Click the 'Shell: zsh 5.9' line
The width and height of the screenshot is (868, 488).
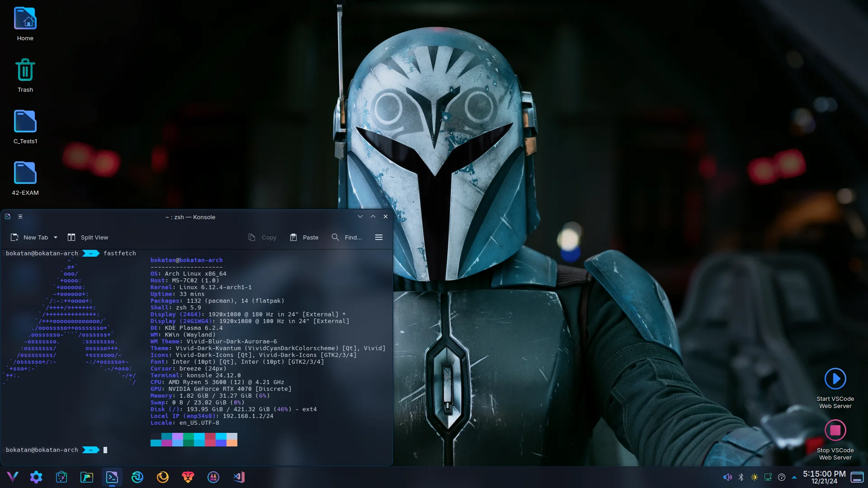[x=175, y=308]
